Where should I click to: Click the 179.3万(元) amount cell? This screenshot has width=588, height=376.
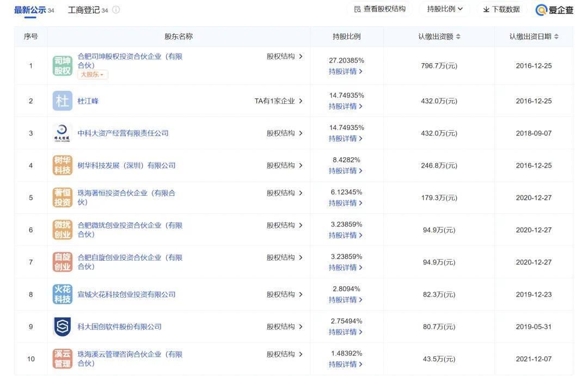(439, 198)
